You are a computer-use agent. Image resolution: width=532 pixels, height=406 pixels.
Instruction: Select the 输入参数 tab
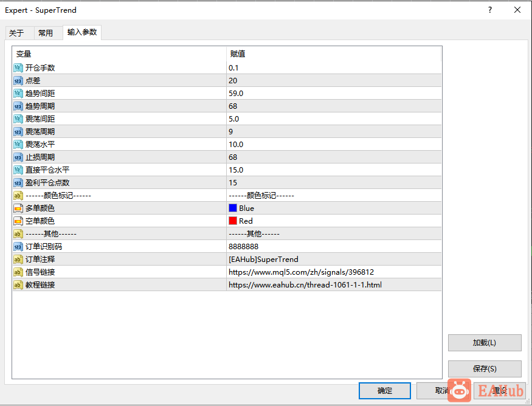(x=82, y=32)
